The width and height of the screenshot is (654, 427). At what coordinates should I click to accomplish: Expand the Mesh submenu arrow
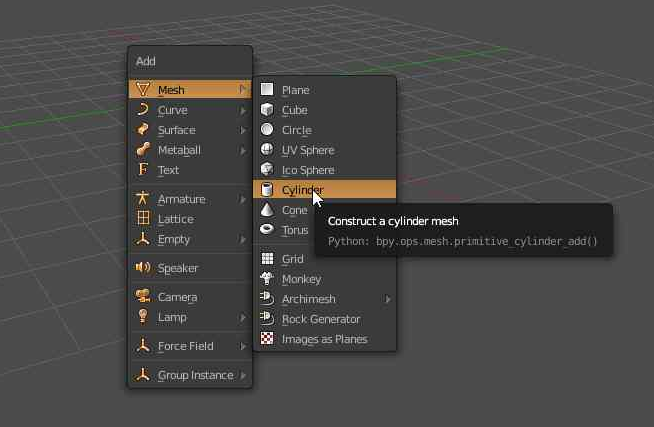click(243, 90)
